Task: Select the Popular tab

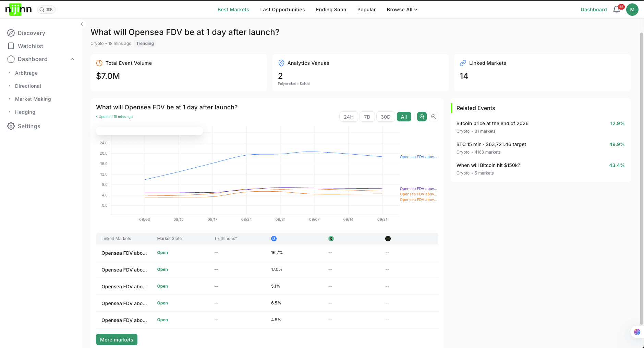Action: coord(366,10)
